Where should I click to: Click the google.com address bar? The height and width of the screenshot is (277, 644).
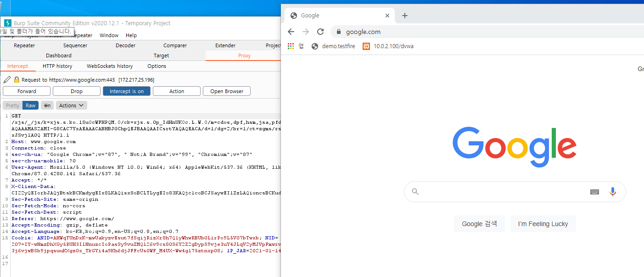coord(487,32)
